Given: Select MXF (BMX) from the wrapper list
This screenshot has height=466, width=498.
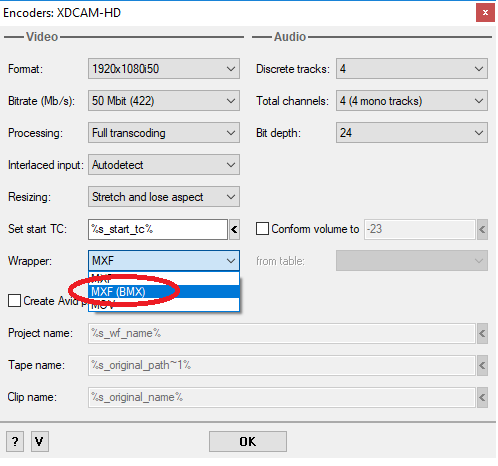Looking at the screenshot, I should pos(164,292).
